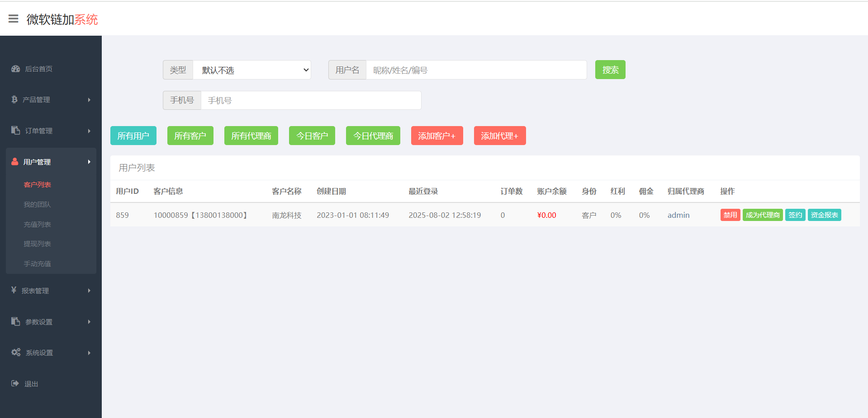Filter by 所有代理商 button
The height and width of the screenshot is (418, 868).
pyautogui.click(x=251, y=136)
